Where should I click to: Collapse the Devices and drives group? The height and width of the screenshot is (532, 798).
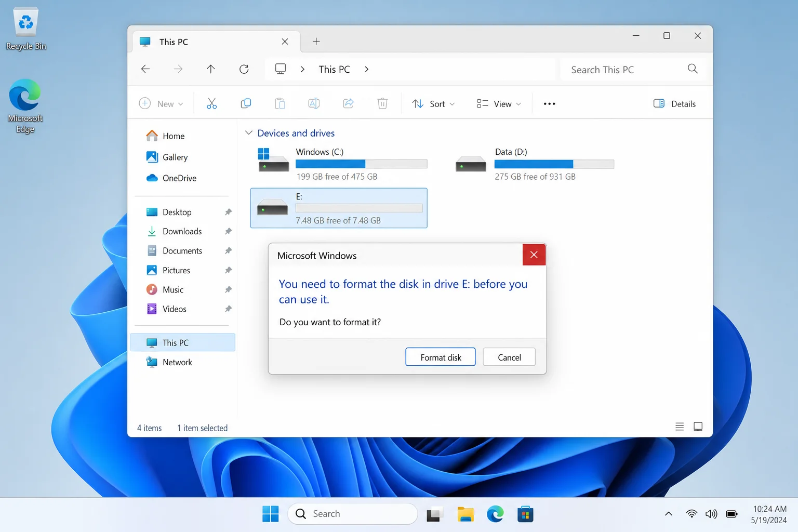(249, 133)
